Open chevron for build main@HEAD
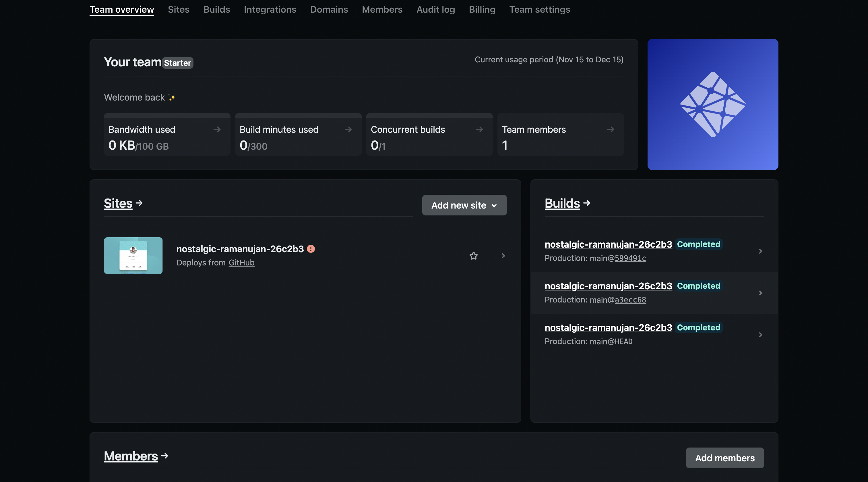The image size is (868, 482). coord(760,335)
